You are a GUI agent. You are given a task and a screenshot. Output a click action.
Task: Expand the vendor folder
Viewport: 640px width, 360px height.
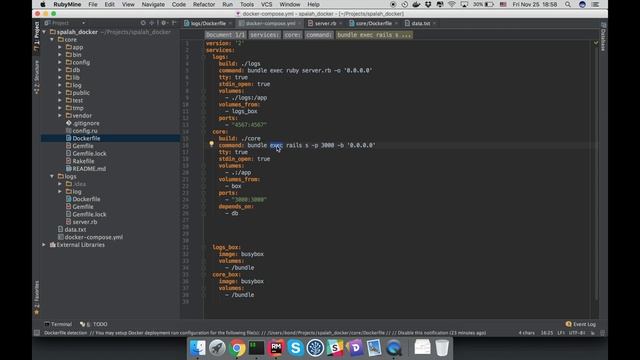tap(60, 116)
